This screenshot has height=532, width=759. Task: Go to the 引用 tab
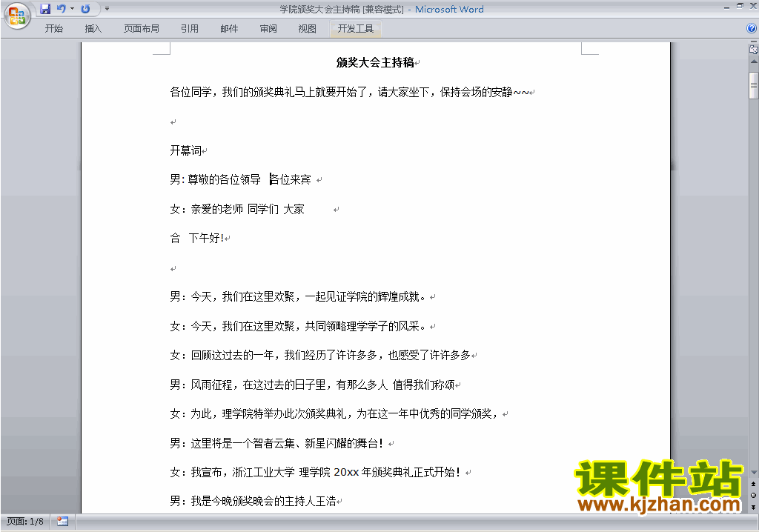point(189,29)
